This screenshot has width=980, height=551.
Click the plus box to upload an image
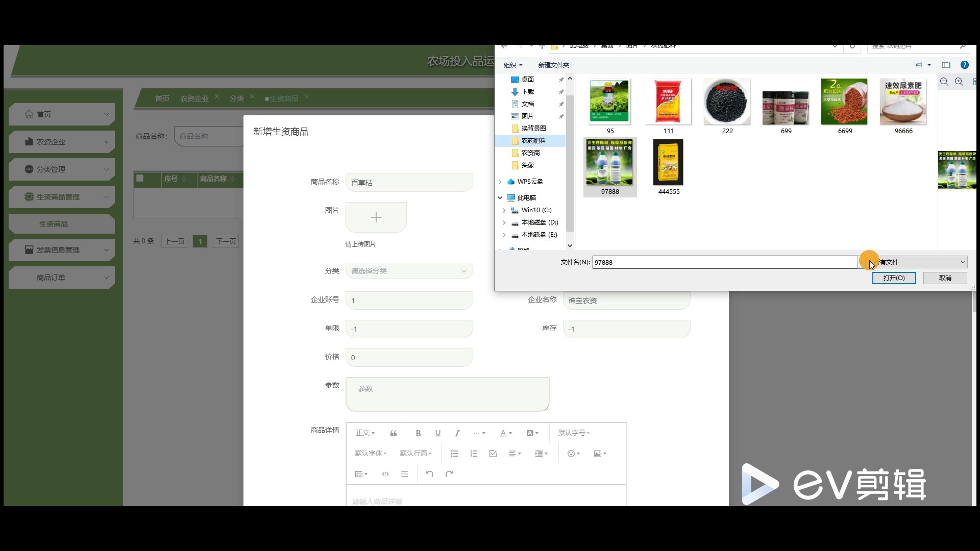(376, 217)
